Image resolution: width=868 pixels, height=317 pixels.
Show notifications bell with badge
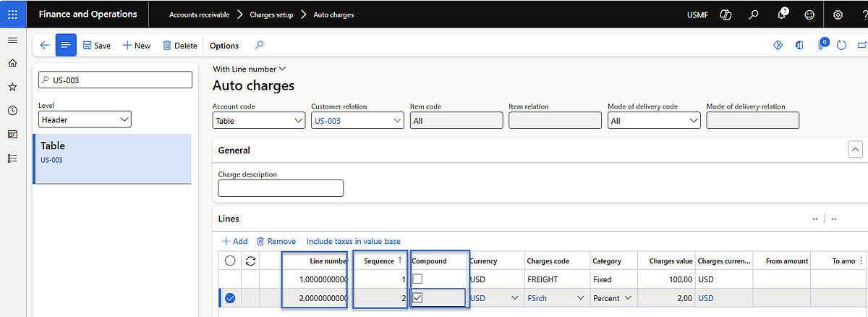click(x=783, y=14)
